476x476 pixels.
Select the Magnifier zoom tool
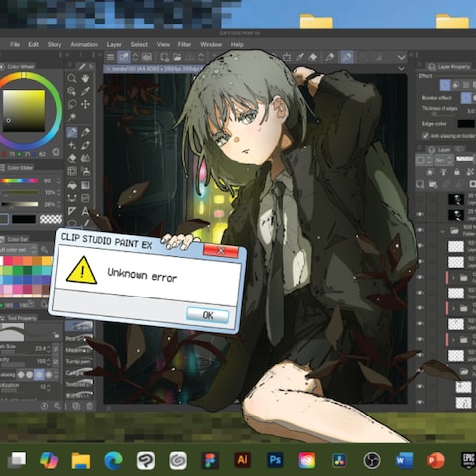(72, 78)
